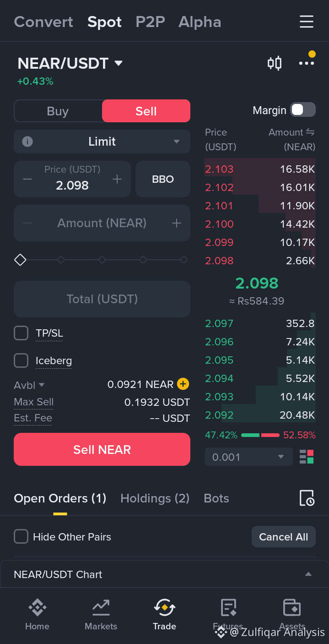Open the order history clock icon
Viewport: 329px width, 644px height.
307,498
